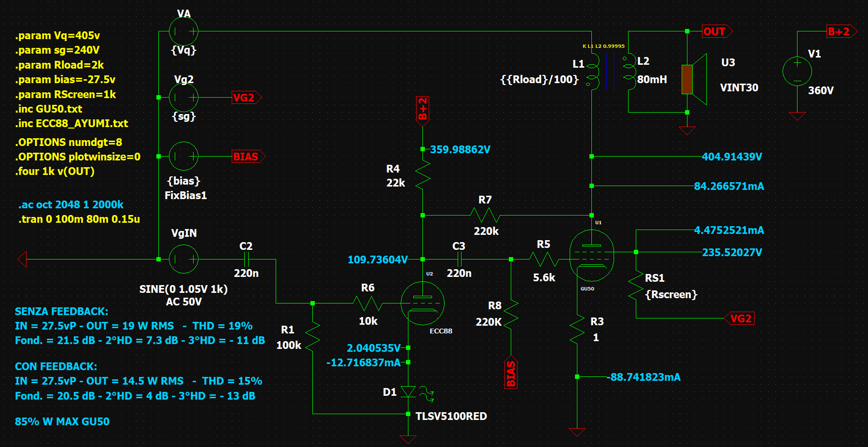Click the ECC88 triode tube symbol
Viewport: 868px width, 447px height.
tap(422, 303)
